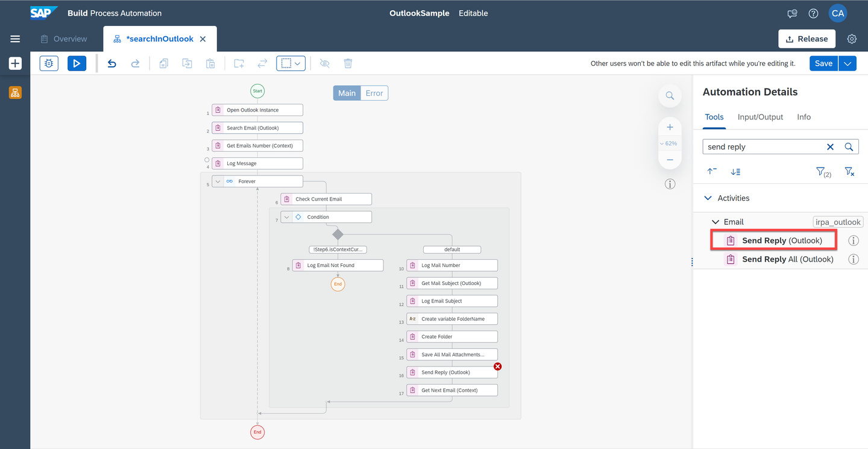Click the Automation Details panel splitter handle

click(692, 262)
